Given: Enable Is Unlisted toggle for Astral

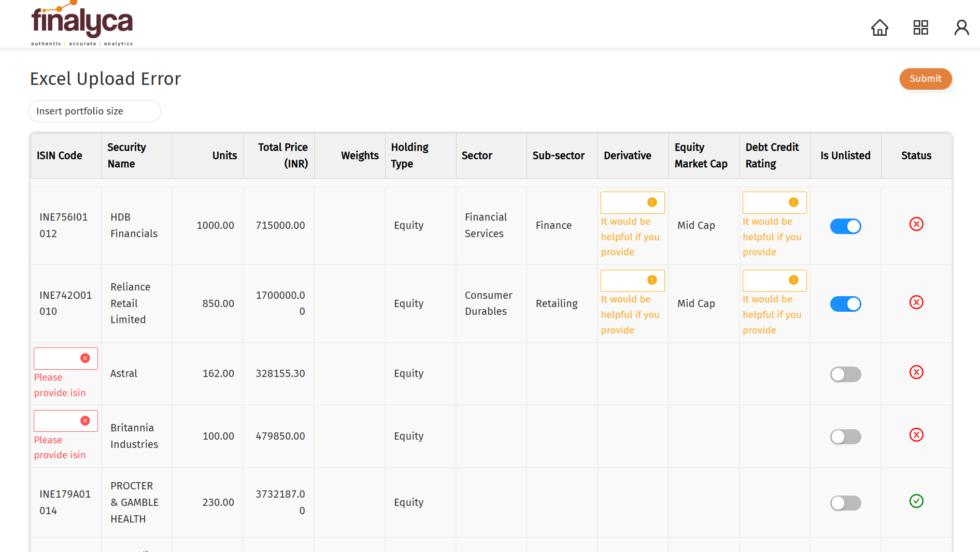Looking at the screenshot, I should coord(845,374).
